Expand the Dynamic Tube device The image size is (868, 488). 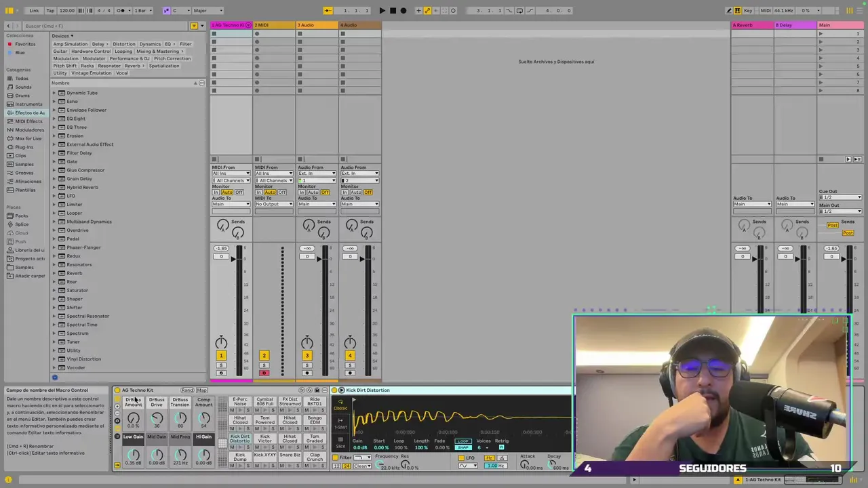coord(54,93)
